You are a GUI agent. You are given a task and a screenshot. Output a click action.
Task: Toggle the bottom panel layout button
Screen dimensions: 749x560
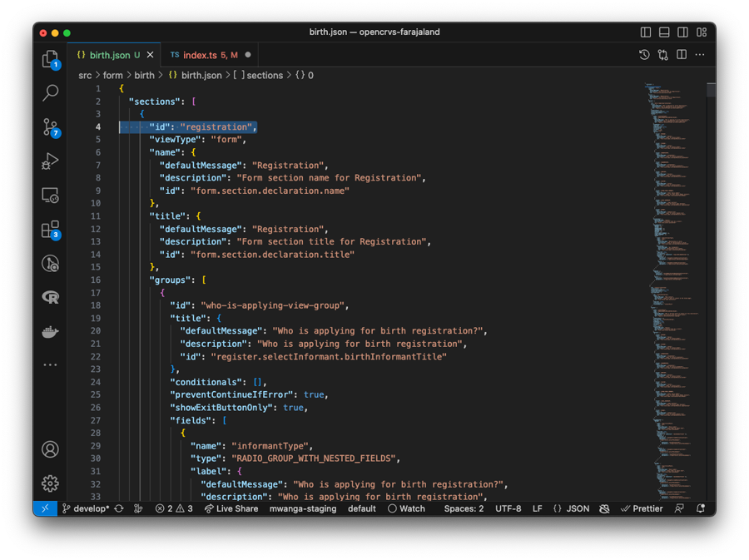pyautogui.click(x=664, y=32)
